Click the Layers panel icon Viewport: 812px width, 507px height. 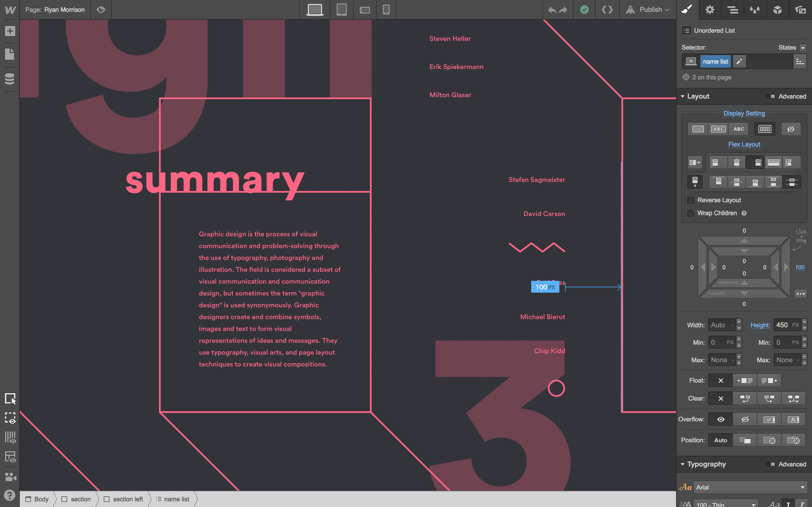point(732,9)
